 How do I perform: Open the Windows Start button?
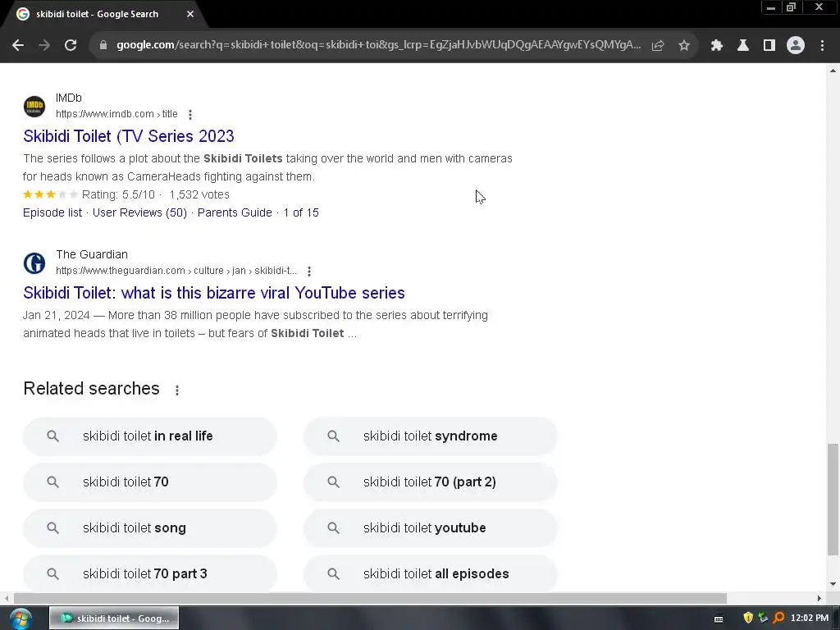[21, 619]
